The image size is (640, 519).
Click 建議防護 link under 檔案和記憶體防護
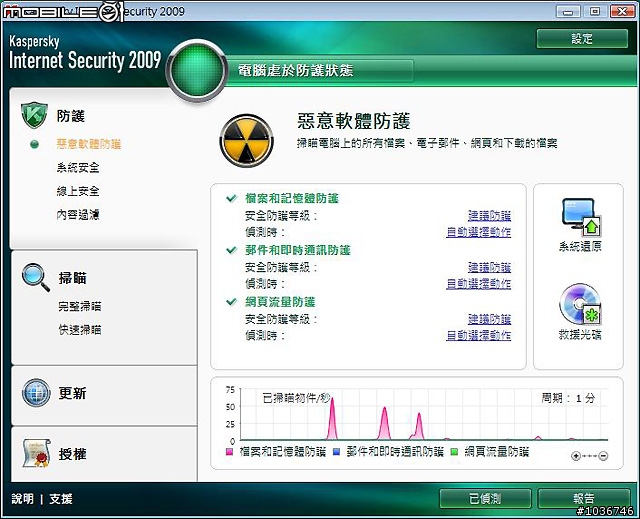tap(489, 215)
